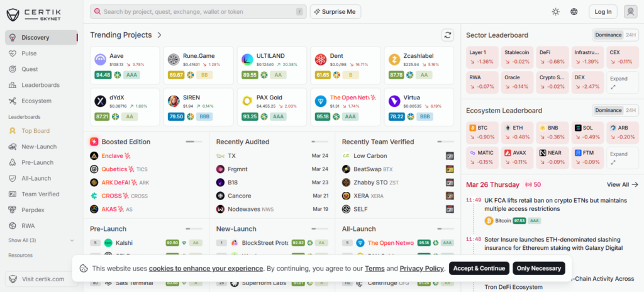Click the Accept & Continue button
The image size is (644, 292).
click(x=479, y=268)
